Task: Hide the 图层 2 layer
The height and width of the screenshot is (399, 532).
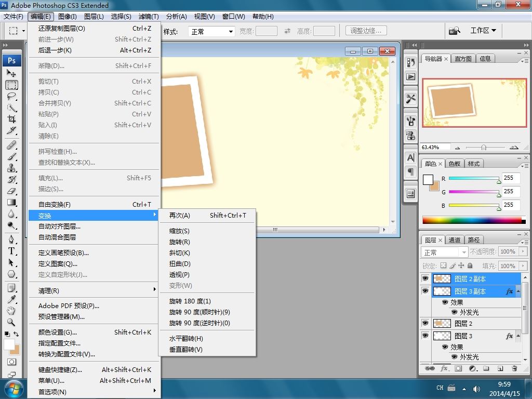Action: pos(425,323)
